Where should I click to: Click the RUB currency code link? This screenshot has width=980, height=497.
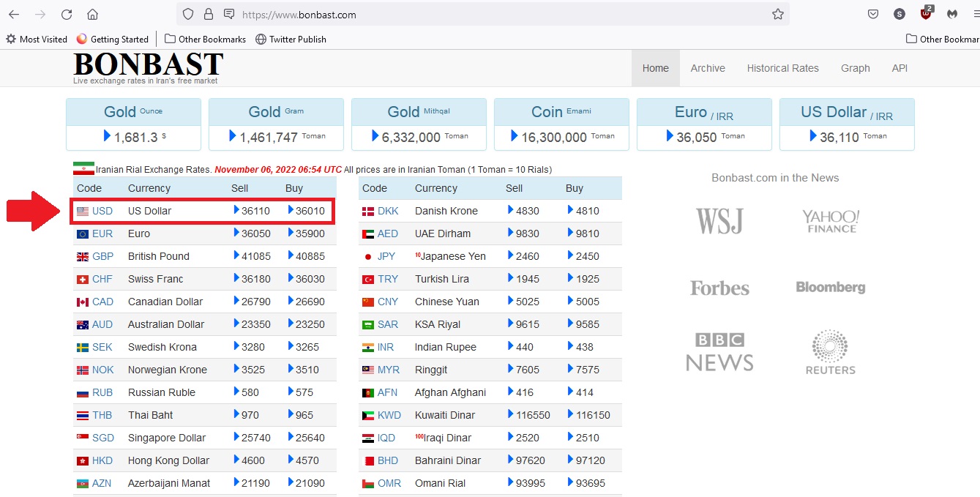102,392
